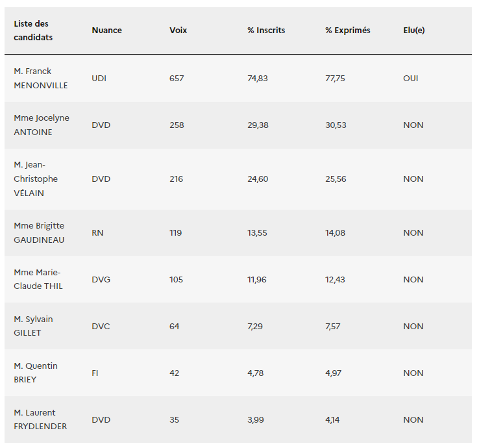This screenshot has width=479, height=448.
Task: Select M. Jean-Christophe VÉLAIN's name
Action: coord(36,179)
